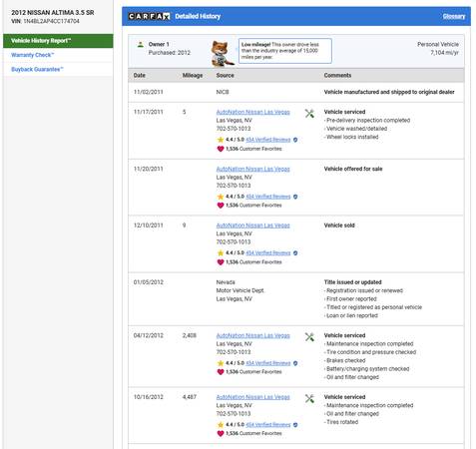The image size is (476, 449).
Task: Click the star rating icon in the 10/16/2012 row
Action: click(x=220, y=425)
